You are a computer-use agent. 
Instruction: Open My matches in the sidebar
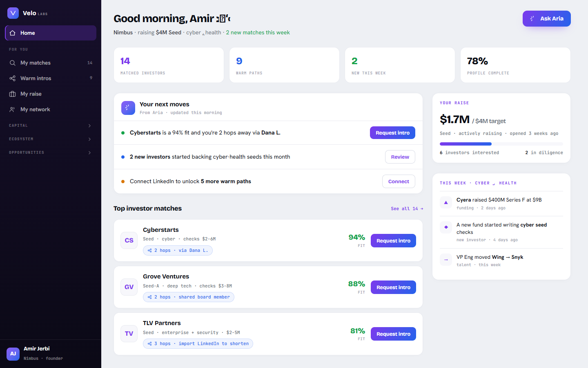51,63
